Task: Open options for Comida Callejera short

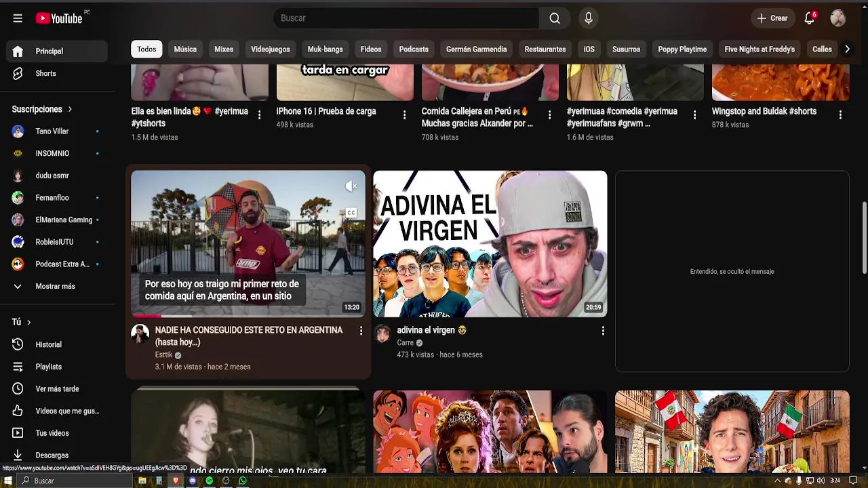Action: [x=549, y=115]
